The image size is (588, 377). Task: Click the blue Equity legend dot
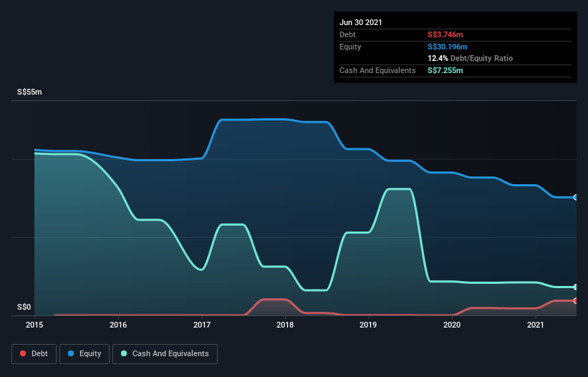coord(71,353)
